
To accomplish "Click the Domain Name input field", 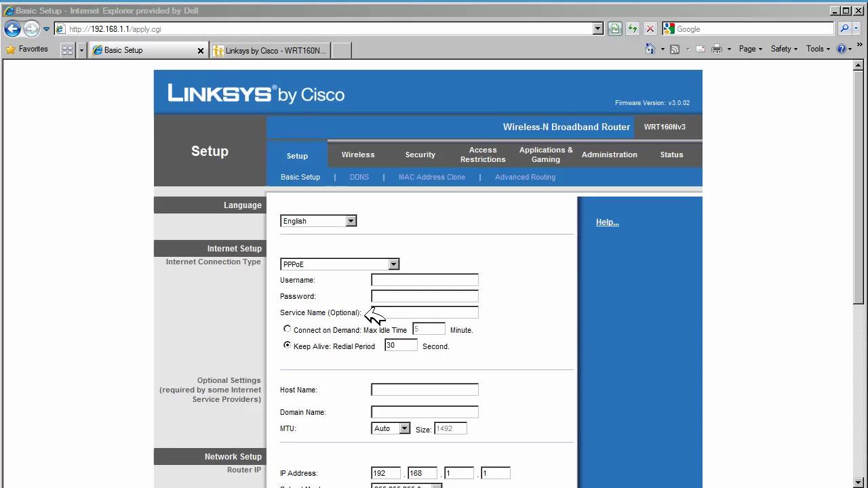I will click(425, 412).
